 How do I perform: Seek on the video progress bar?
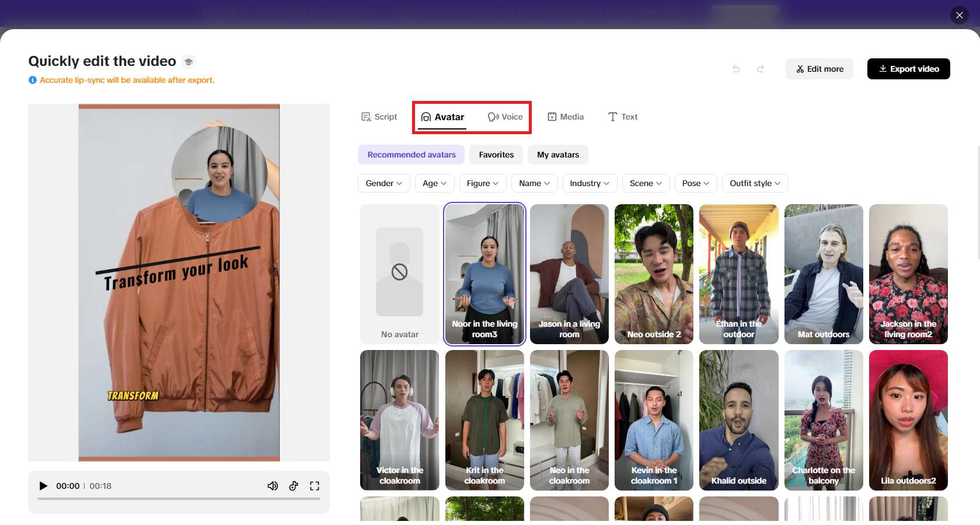coord(179,499)
